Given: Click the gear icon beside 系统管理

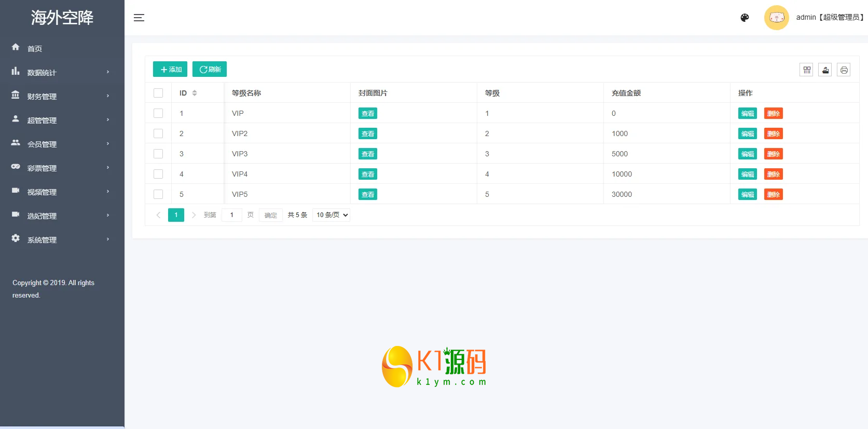Looking at the screenshot, I should click(16, 238).
